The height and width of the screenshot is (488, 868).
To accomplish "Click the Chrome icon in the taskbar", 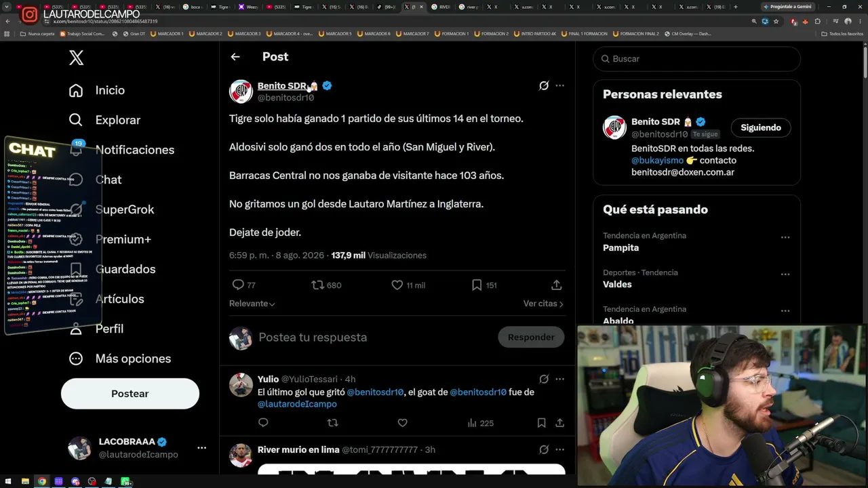I will point(42,481).
